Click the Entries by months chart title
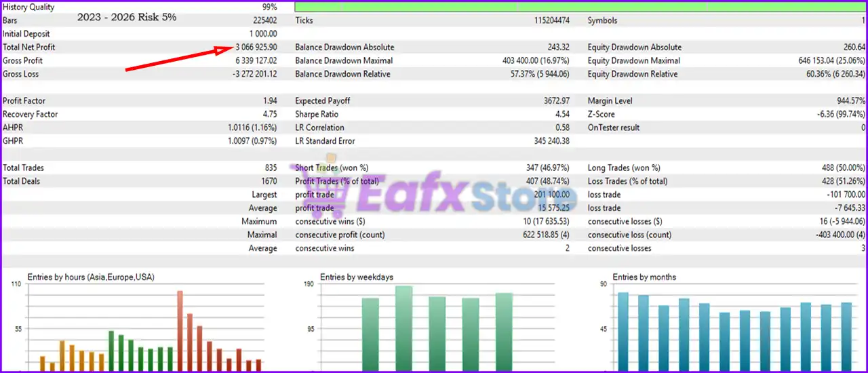 [644, 277]
